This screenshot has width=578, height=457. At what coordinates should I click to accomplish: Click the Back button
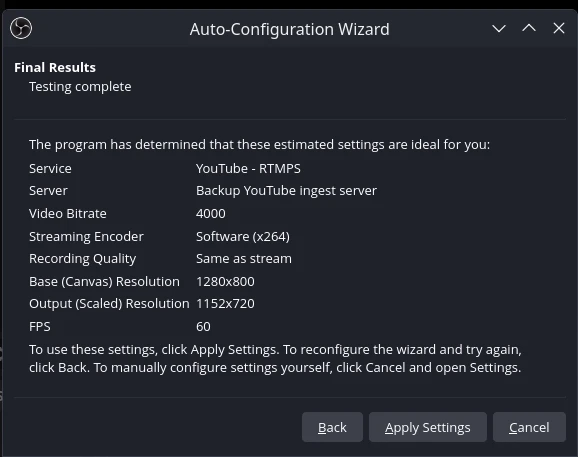click(332, 427)
